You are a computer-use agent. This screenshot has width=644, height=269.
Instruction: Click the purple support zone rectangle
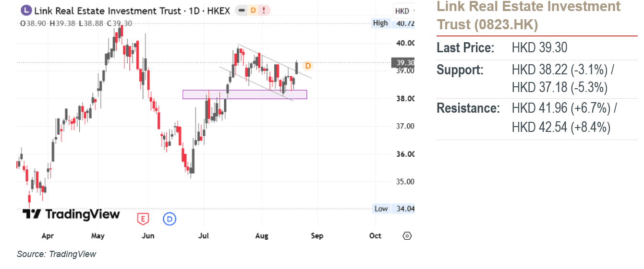click(x=244, y=94)
